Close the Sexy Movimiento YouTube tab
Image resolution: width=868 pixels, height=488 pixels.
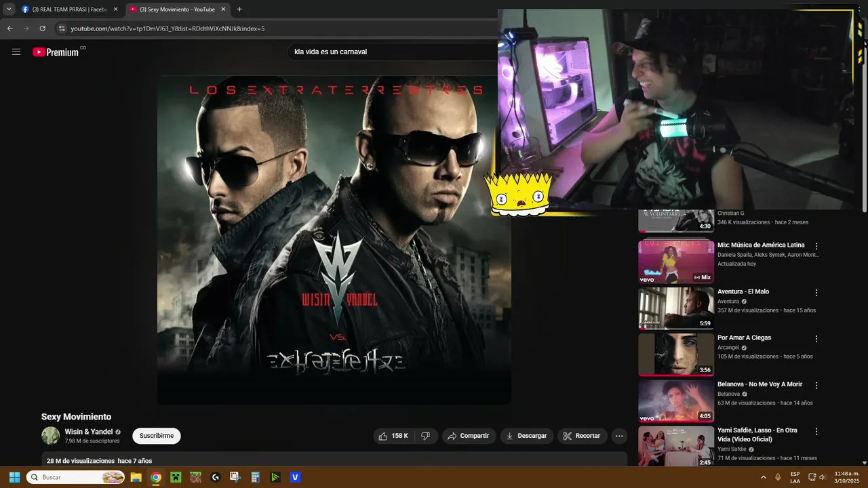pos(223,9)
